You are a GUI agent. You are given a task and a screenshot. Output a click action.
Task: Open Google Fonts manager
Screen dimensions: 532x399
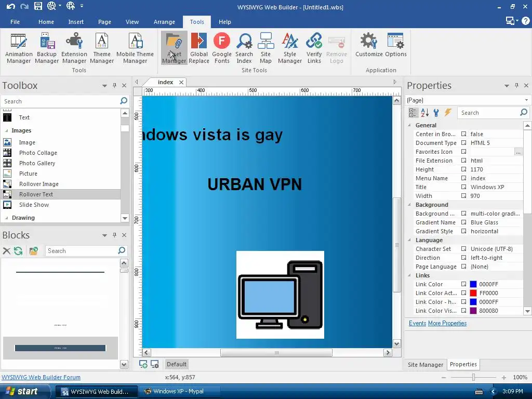(x=222, y=48)
